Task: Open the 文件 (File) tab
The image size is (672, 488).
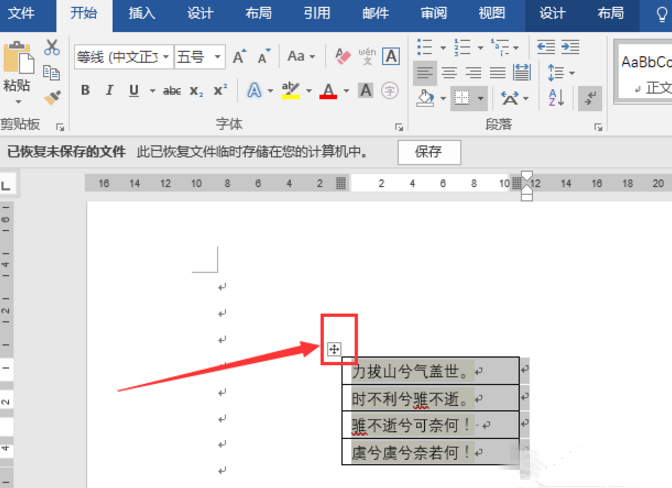Action: coord(21,14)
